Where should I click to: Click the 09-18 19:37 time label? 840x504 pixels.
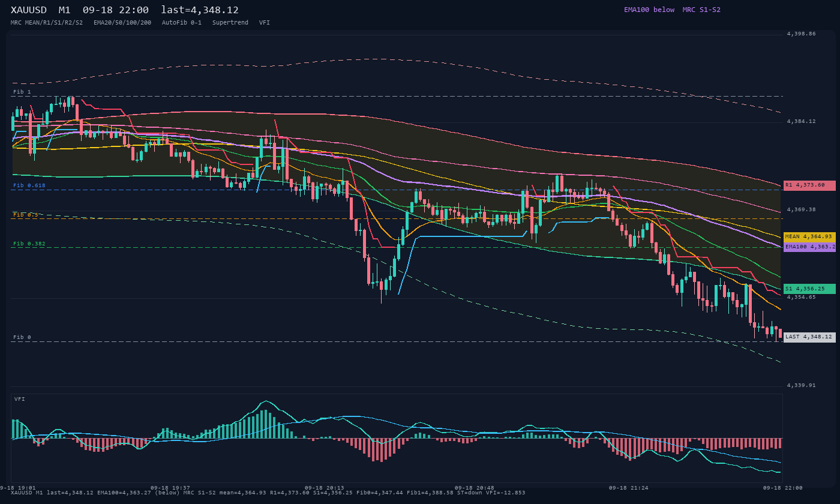click(x=170, y=488)
